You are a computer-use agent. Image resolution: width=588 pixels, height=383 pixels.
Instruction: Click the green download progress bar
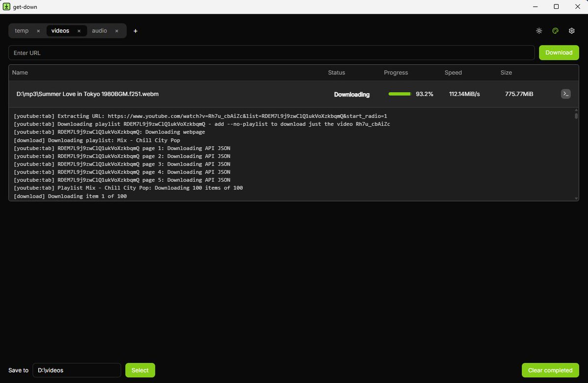[x=400, y=94]
